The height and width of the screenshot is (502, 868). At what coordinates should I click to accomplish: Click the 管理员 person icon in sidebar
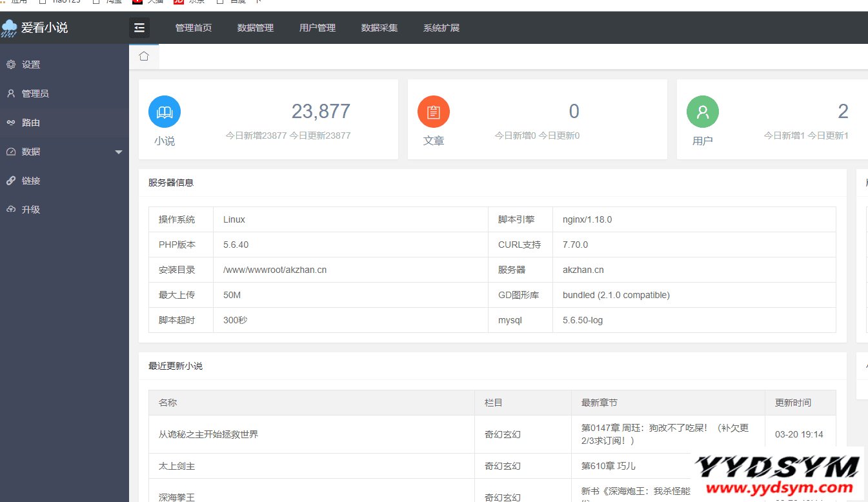click(x=11, y=94)
